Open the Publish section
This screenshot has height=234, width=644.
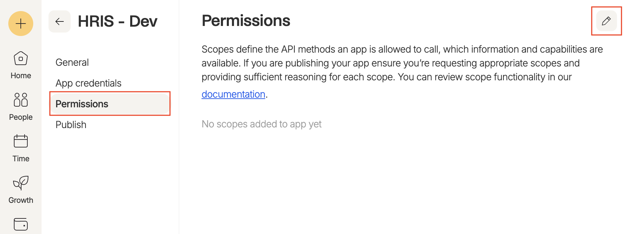click(x=71, y=125)
